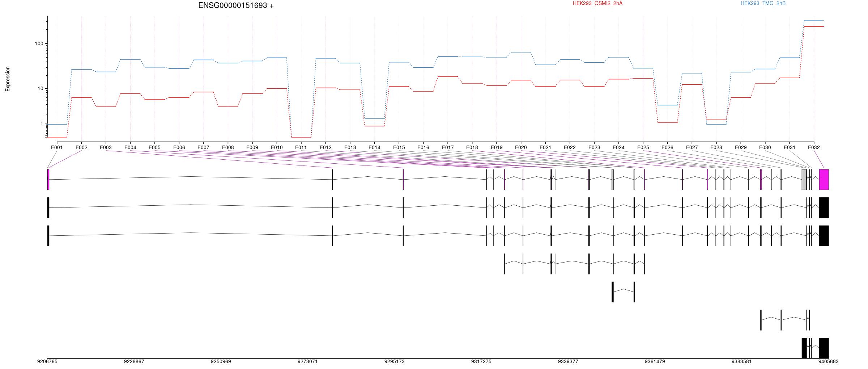Click the large magenta last exon box

click(x=824, y=180)
